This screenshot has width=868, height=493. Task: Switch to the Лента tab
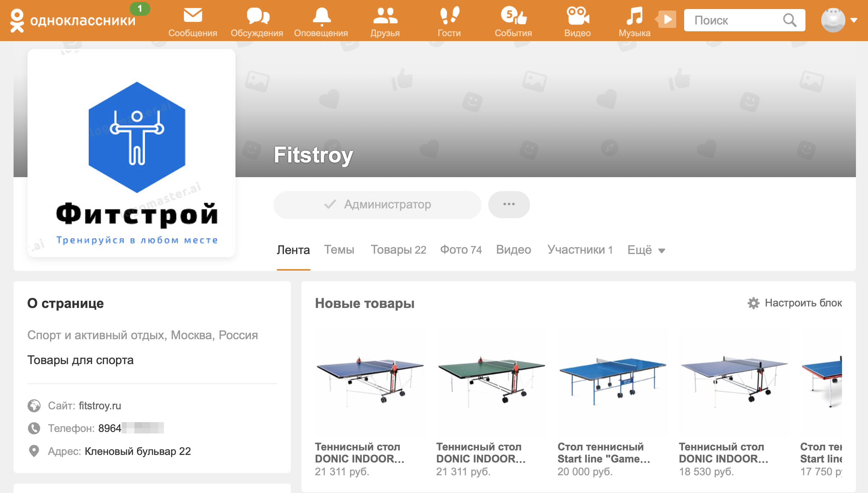point(293,250)
